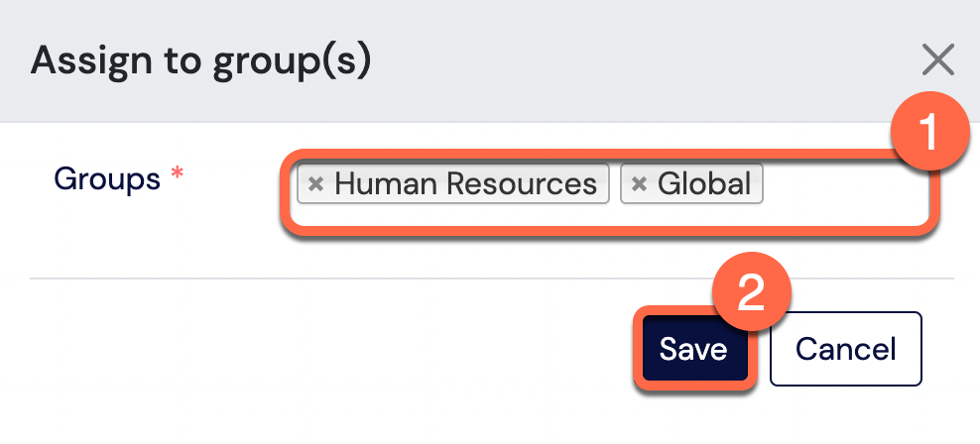980x444 pixels.
Task: Select the Global tag label
Action: [x=704, y=184]
